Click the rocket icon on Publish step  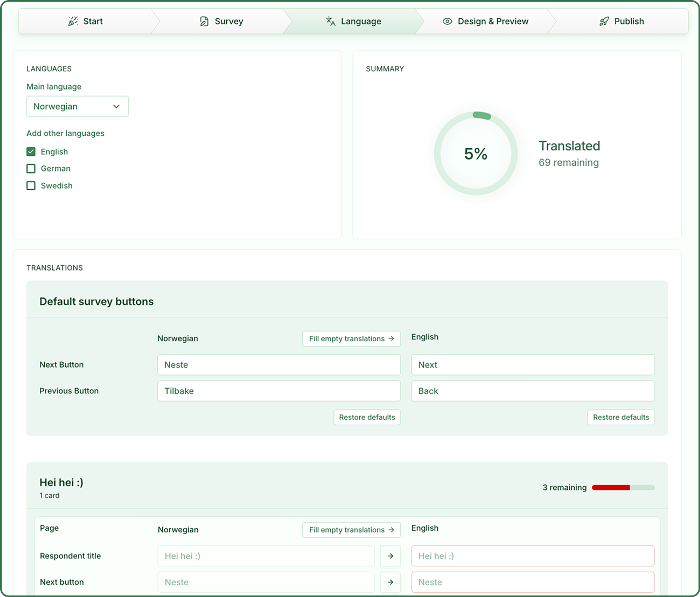click(x=604, y=21)
